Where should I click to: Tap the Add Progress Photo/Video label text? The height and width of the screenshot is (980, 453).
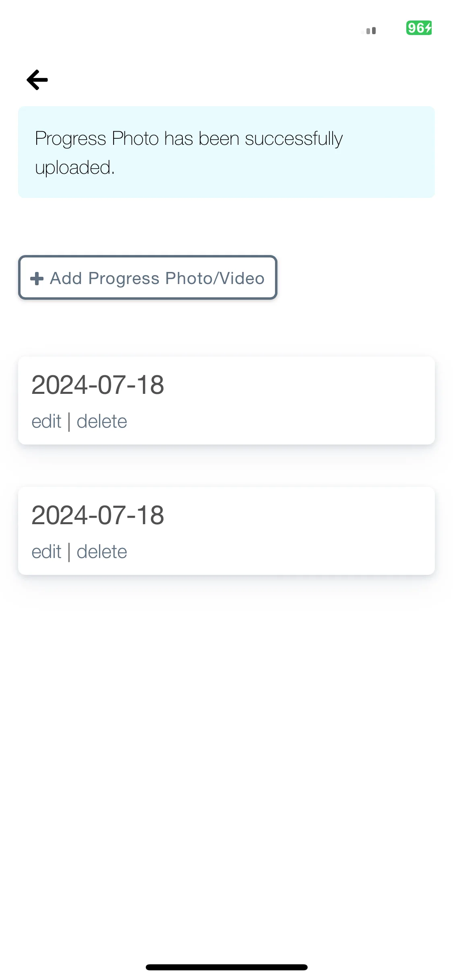pos(157,278)
